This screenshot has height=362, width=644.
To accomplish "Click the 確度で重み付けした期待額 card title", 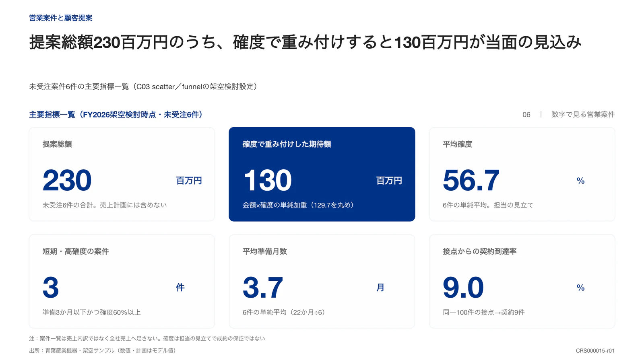I will [287, 144].
